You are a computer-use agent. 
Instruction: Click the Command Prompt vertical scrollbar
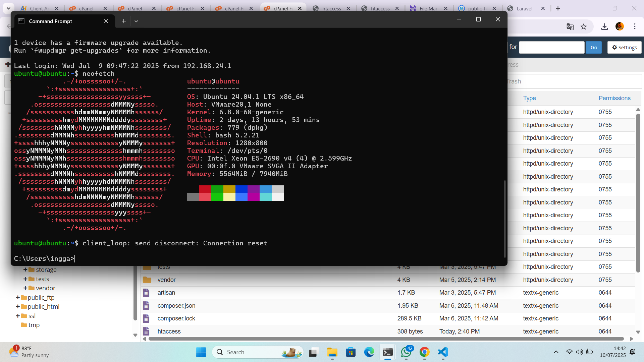coord(505,219)
